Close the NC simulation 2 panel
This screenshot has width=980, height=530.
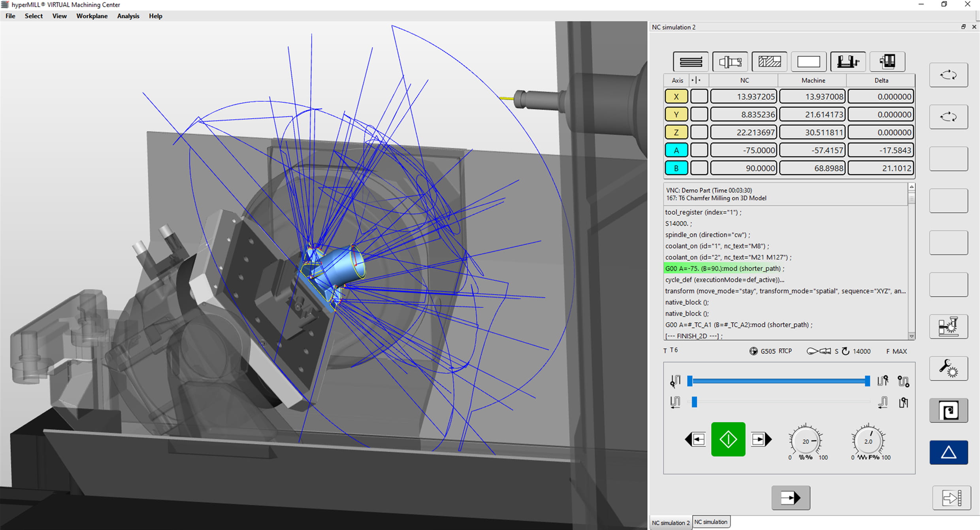pos(974,27)
